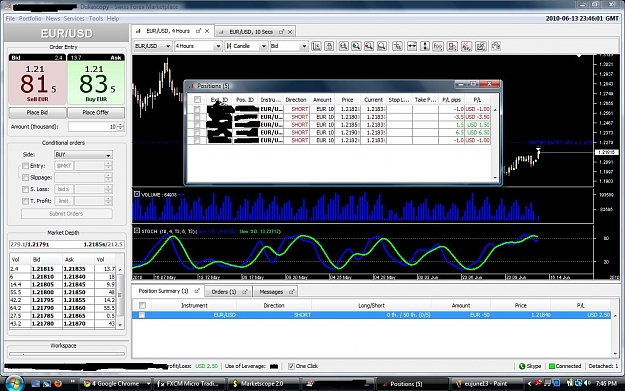
Task: Click the S. Loss price spinner arrows
Action: coord(108,189)
